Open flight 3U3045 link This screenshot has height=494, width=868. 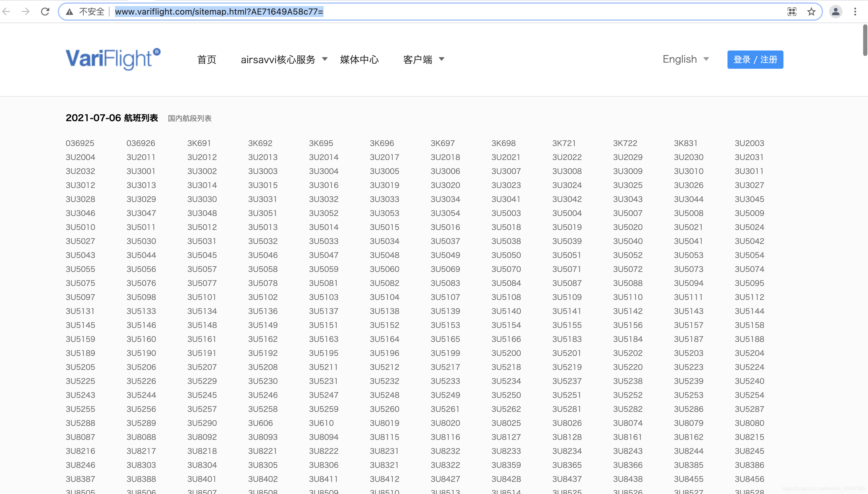pos(749,199)
